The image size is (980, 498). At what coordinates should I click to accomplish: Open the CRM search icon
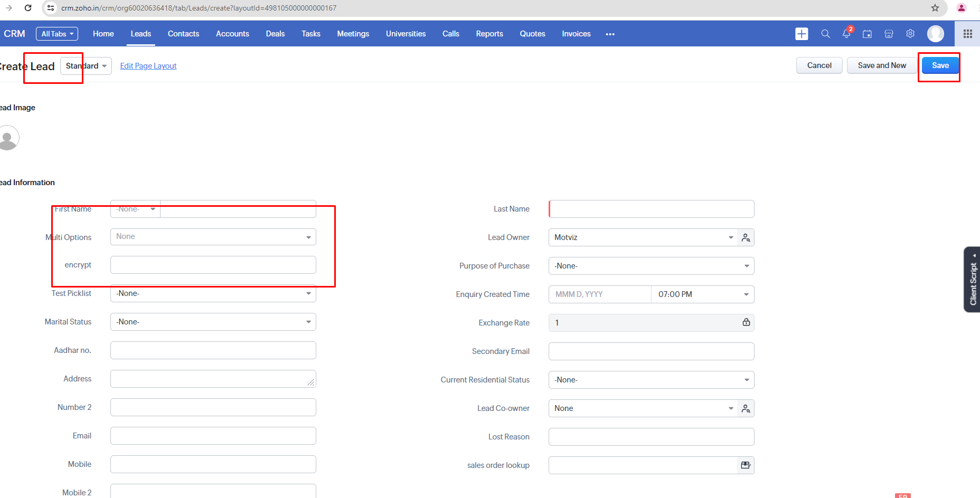[825, 34]
